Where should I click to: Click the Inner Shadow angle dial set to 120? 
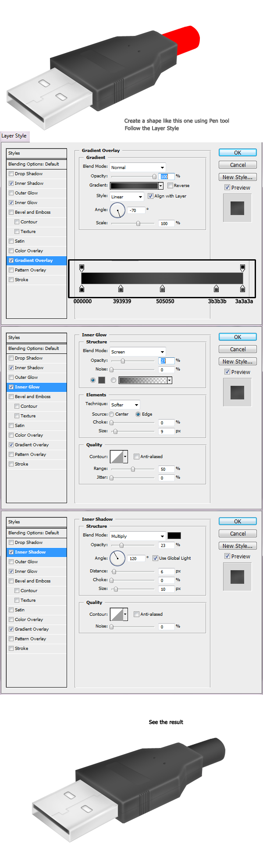point(117,558)
